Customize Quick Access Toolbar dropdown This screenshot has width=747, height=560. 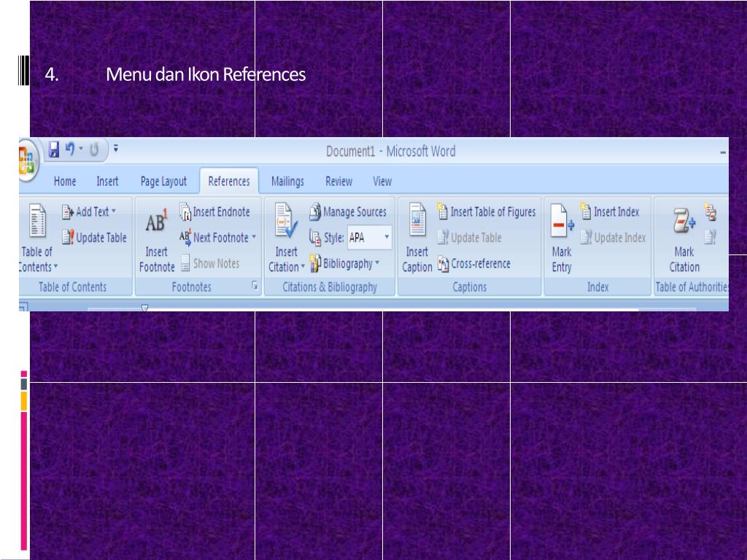[116, 149]
